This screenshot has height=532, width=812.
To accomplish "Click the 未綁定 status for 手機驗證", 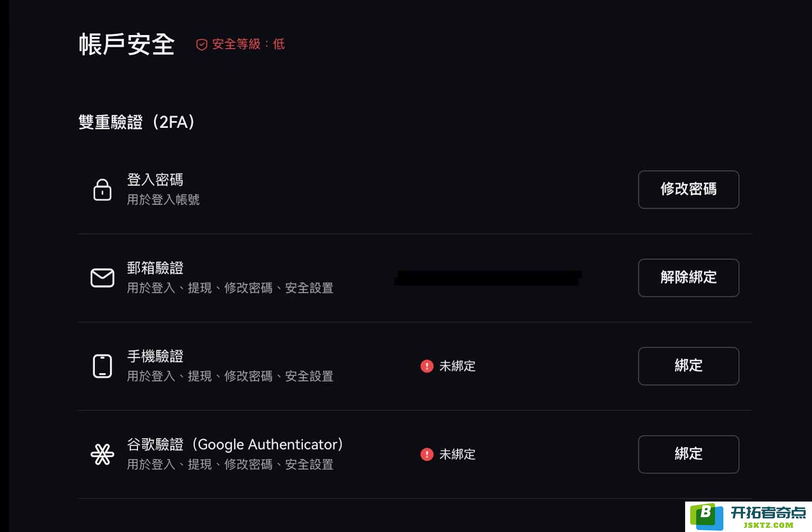I will pyautogui.click(x=457, y=366).
